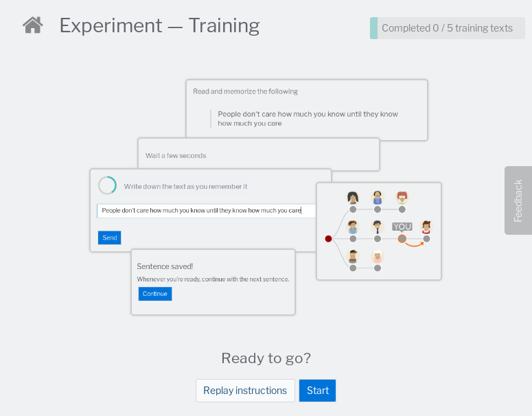Click the training texts progress bar
Screen dimensions: 532x416
tap(447, 28)
